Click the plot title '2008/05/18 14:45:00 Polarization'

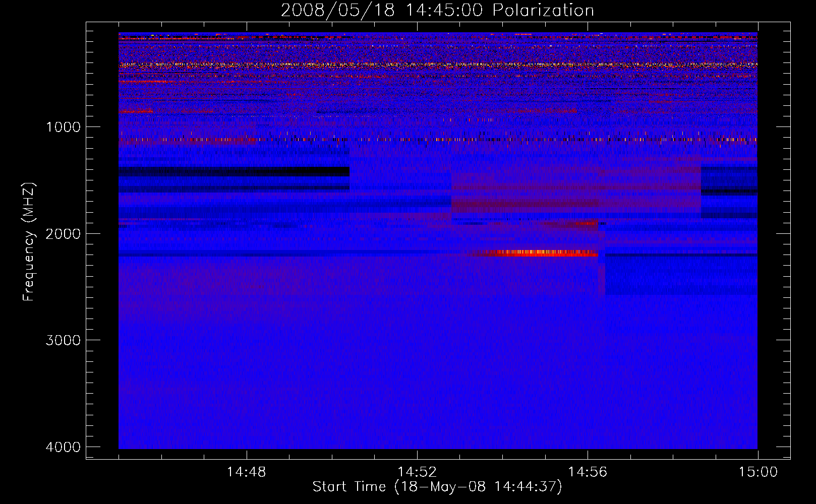point(437,11)
